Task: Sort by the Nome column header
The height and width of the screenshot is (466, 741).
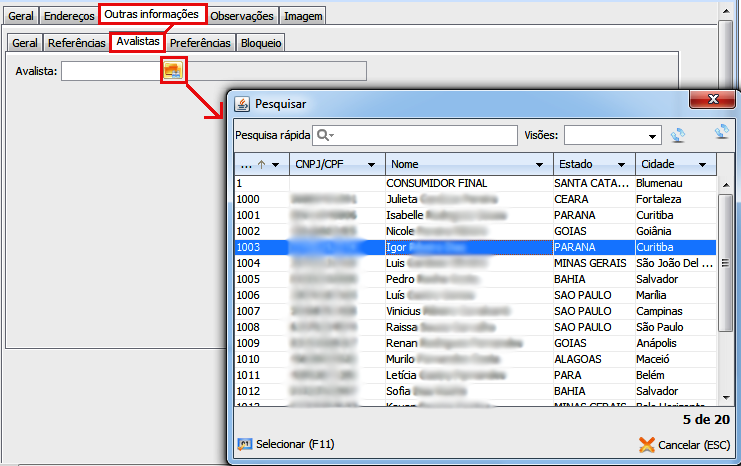Action: point(469,164)
